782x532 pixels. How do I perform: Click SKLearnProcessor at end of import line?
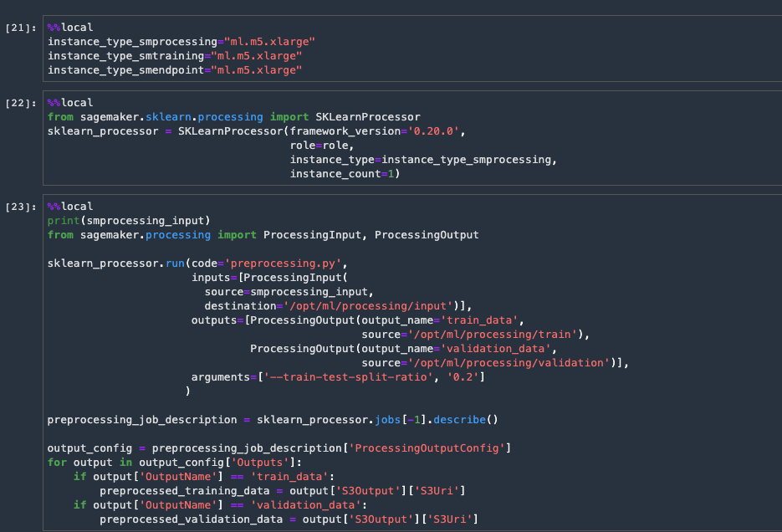[x=367, y=117]
